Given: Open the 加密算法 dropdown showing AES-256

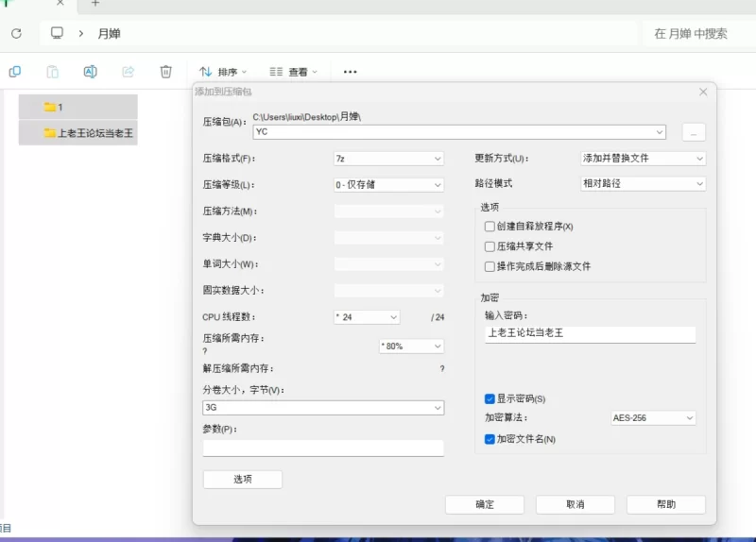Looking at the screenshot, I should pyautogui.click(x=653, y=417).
